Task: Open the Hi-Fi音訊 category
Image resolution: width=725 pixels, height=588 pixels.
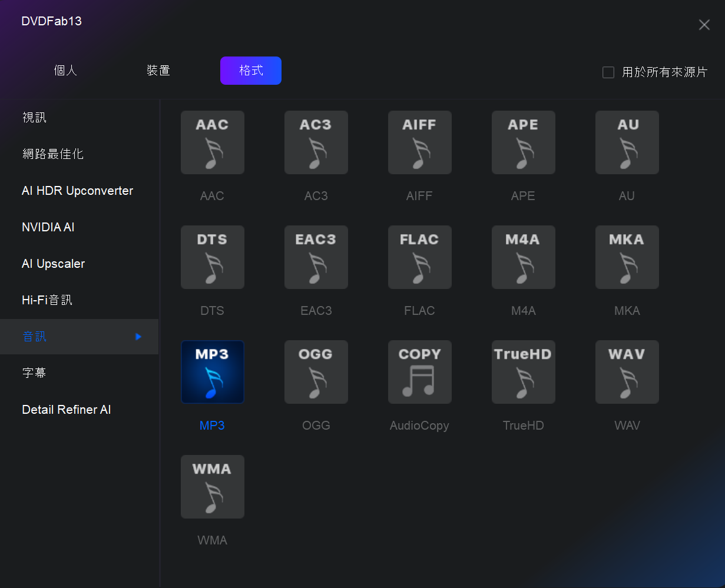Action: pyautogui.click(x=80, y=300)
